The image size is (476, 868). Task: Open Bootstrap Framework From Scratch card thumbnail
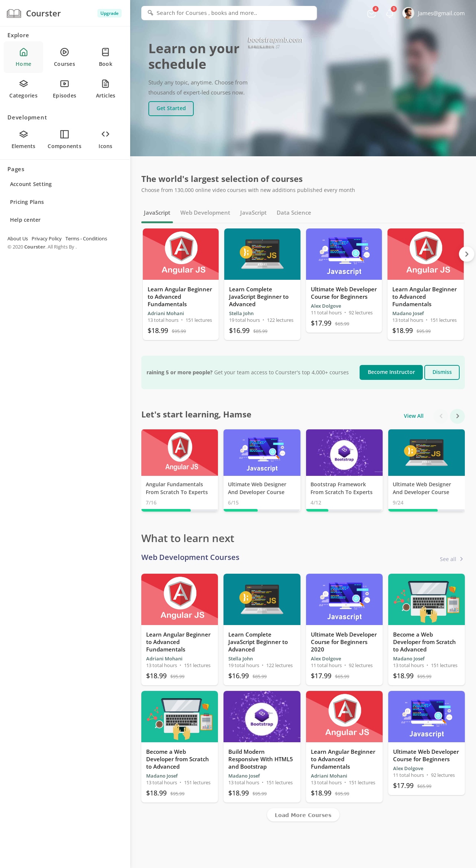344,452
